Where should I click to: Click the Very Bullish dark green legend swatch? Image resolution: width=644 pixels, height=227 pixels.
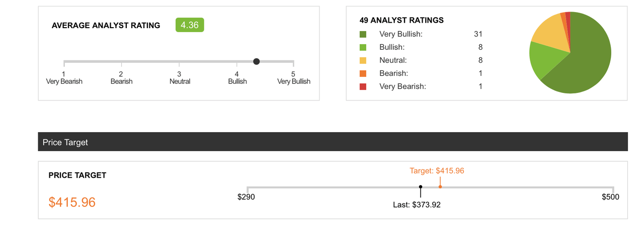[363, 34]
